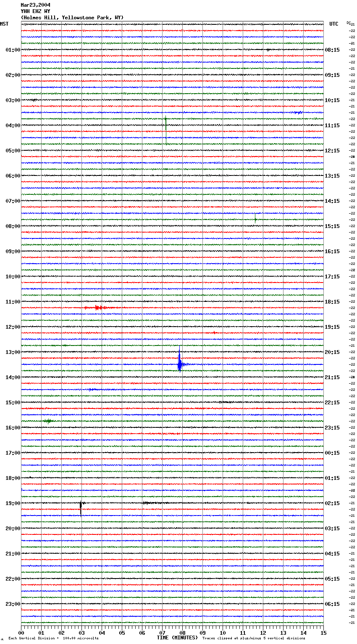Click the 12:15 UTC time label

coord(332,151)
